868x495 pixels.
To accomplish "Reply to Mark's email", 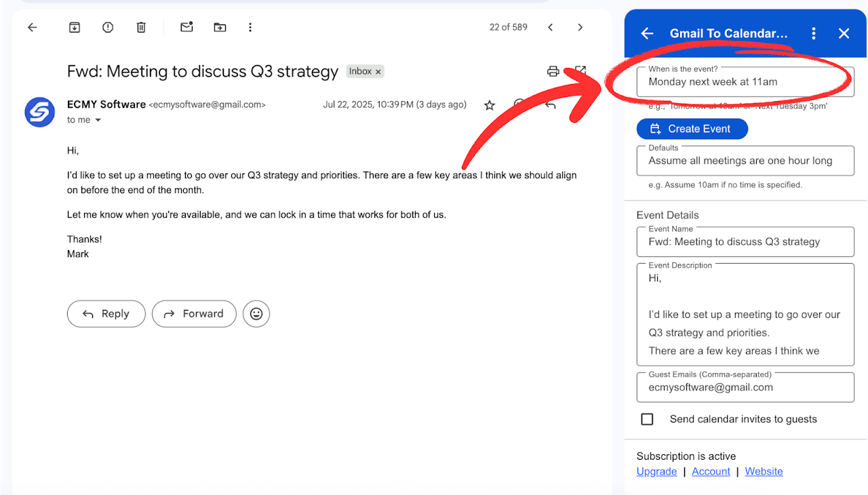I will 106,313.
